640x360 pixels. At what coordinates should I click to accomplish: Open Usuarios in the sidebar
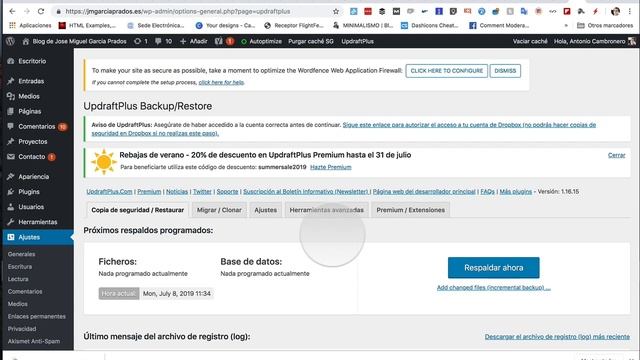pyautogui.click(x=31, y=207)
